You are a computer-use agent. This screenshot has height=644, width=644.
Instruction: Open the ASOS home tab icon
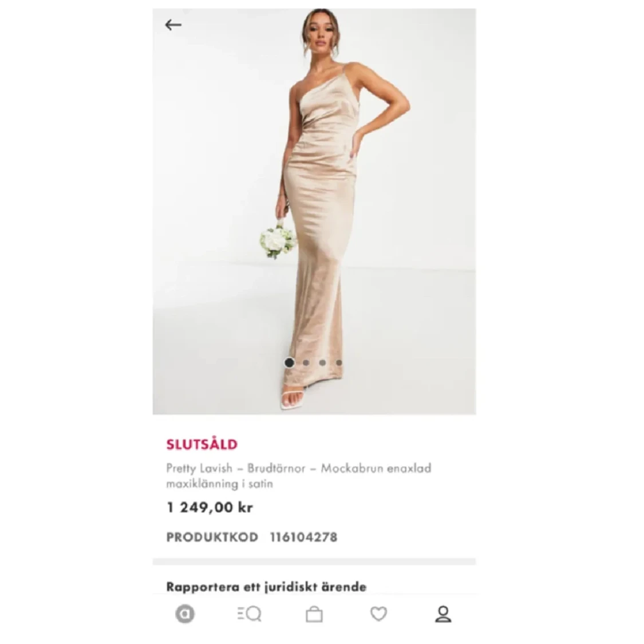pos(185,614)
